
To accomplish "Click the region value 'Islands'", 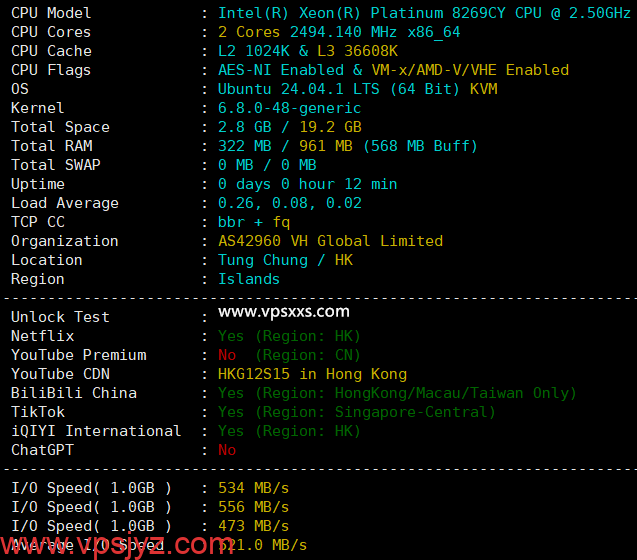I will pos(249,279).
